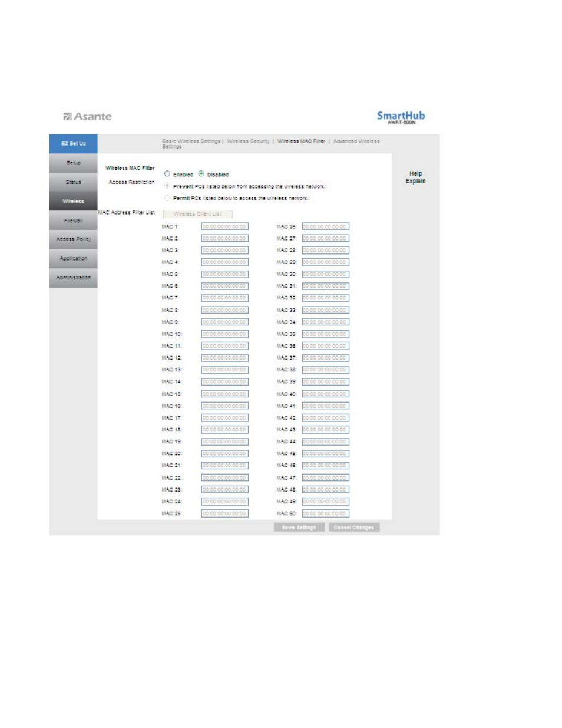562x728 pixels.
Task: Focus the MAC 40 address field
Action: click(x=326, y=394)
